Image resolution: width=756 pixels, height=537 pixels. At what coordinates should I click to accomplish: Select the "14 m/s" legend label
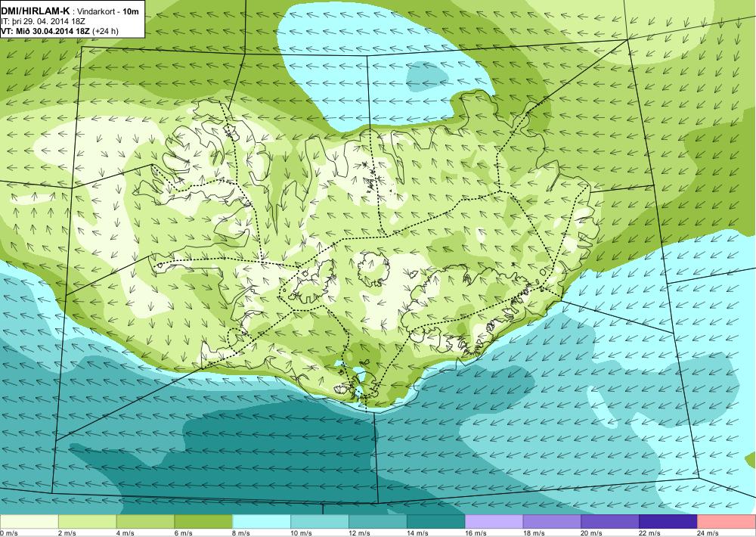coord(417,533)
